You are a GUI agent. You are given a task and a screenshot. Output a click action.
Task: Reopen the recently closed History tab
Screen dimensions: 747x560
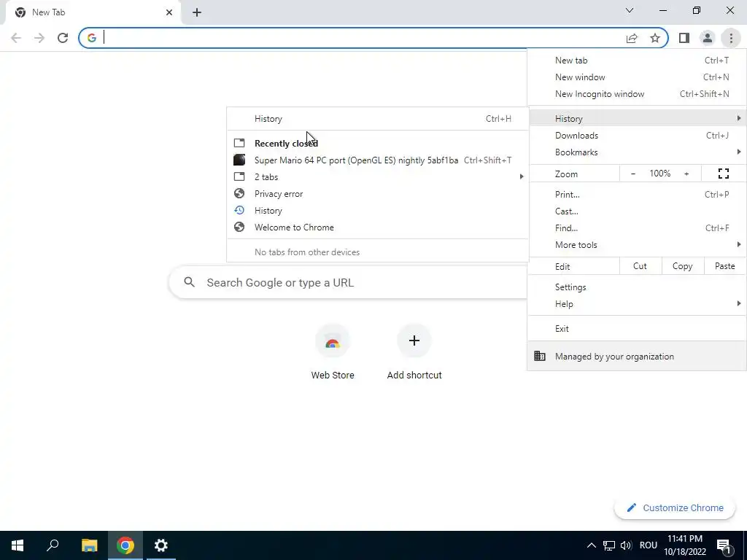point(378,211)
